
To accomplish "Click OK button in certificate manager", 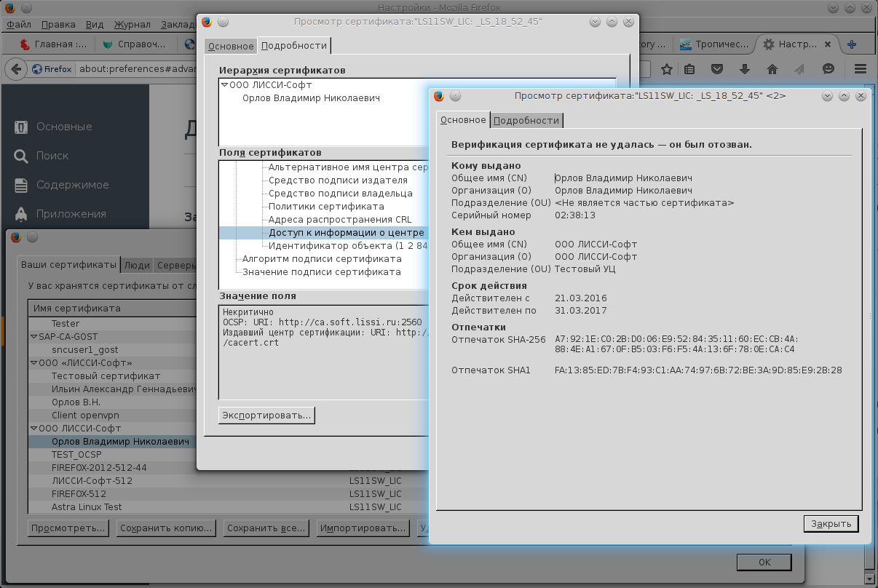I will pos(764,563).
